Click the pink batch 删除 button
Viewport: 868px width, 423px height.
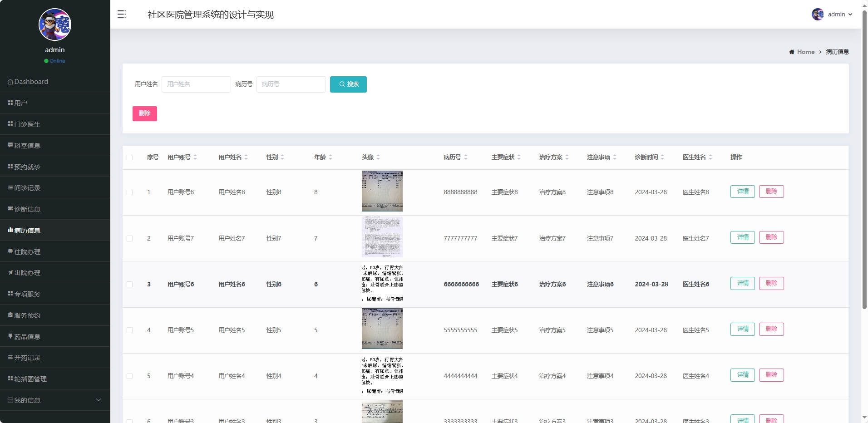pos(145,113)
